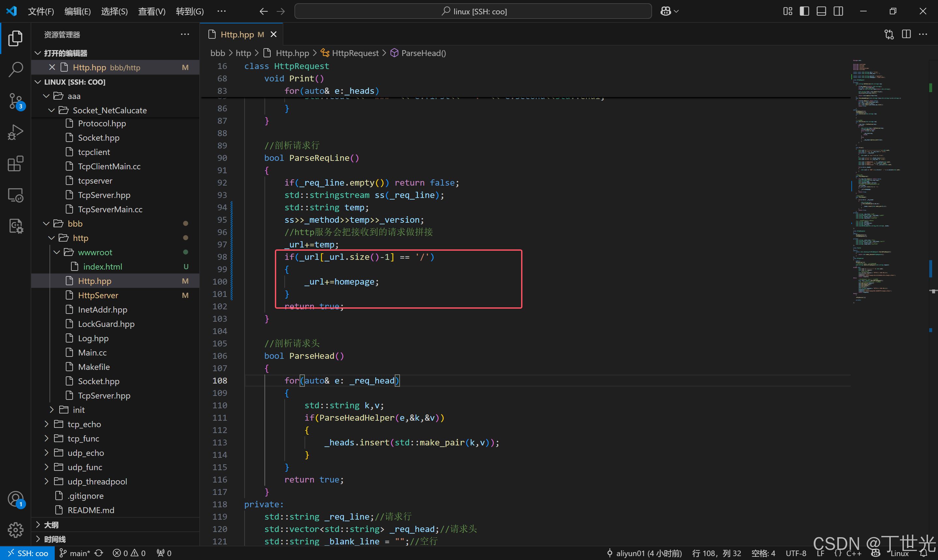Toggle the primary sidebar visibility
The height and width of the screenshot is (560, 938).
804,11
